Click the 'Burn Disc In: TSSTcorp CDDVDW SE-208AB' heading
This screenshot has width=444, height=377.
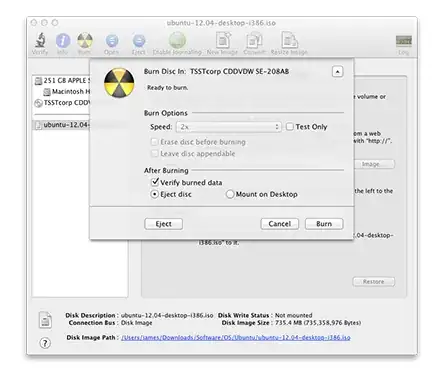tap(216, 72)
